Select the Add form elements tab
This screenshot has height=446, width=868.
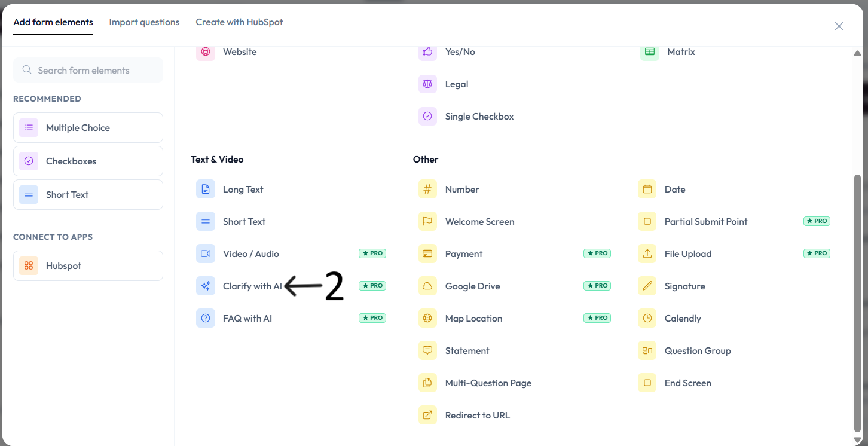click(53, 22)
